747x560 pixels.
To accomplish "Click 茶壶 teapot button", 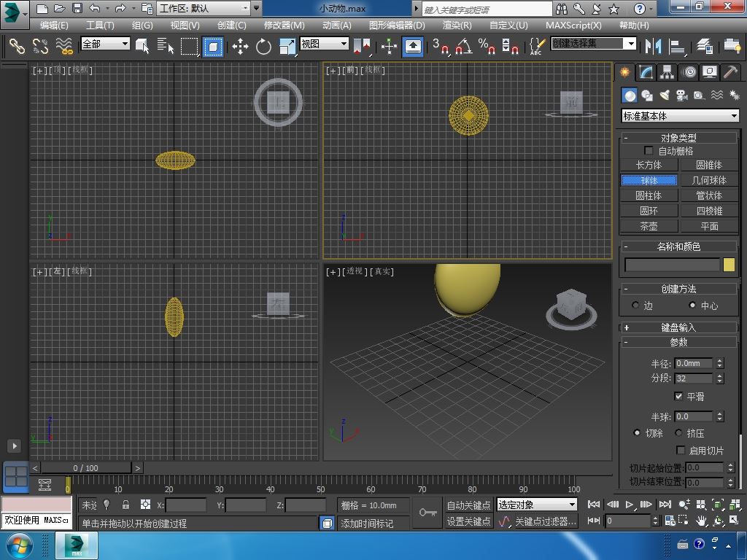I will [x=649, y=226].
